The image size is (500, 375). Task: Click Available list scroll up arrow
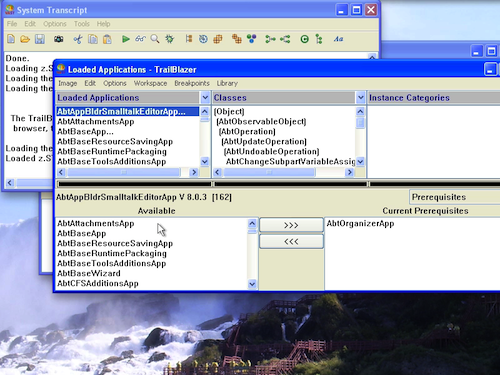pyautogui.click(x=252, y=223)
